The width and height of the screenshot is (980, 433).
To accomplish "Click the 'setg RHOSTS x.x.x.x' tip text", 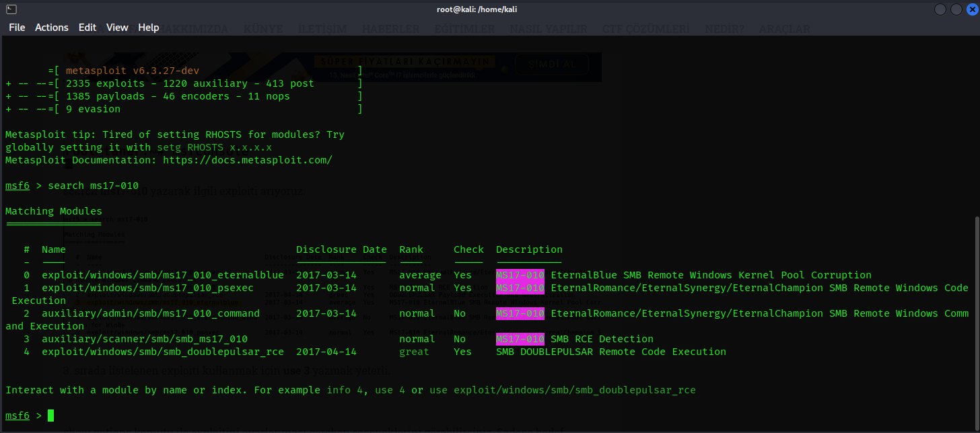I will coord(215,147).
